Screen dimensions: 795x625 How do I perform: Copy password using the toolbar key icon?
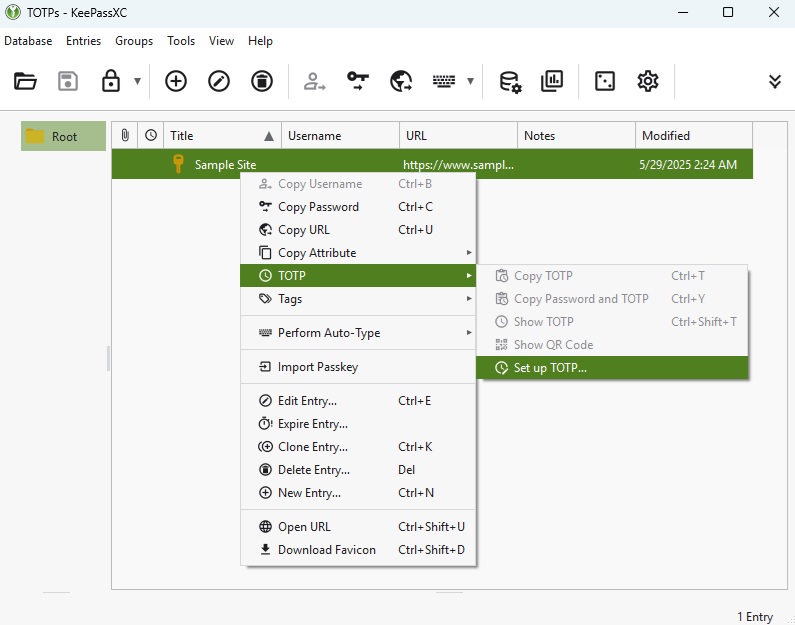358,82
